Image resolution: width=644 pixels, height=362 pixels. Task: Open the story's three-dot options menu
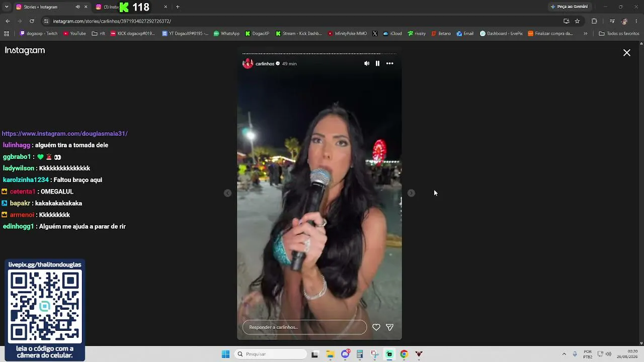389,63
